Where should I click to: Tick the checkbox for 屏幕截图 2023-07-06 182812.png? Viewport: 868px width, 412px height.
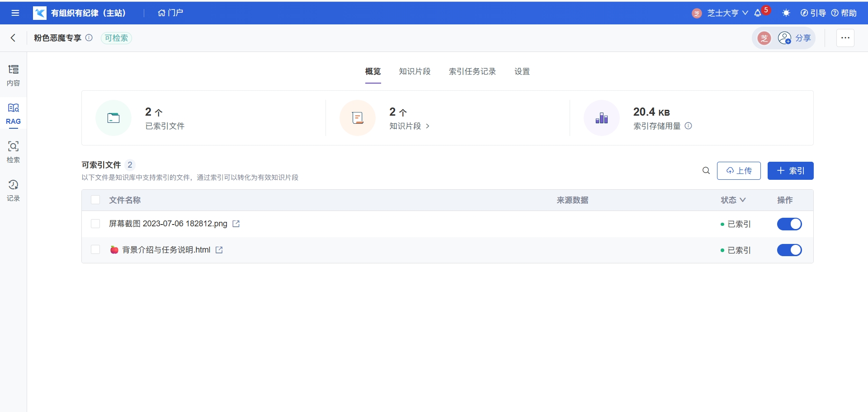click(95, 224)
